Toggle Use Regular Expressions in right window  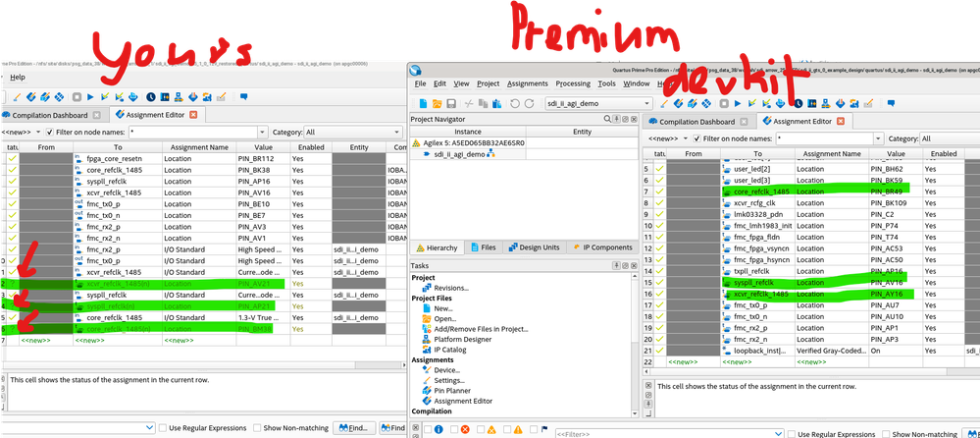[793, 434]
